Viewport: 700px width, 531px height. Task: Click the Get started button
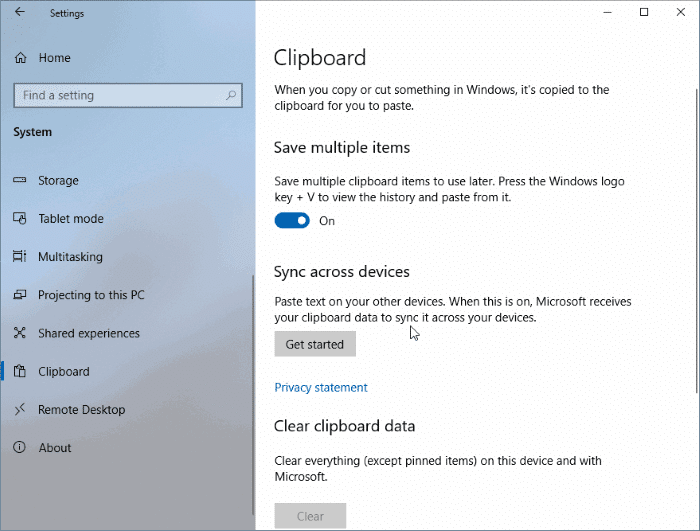315,344
